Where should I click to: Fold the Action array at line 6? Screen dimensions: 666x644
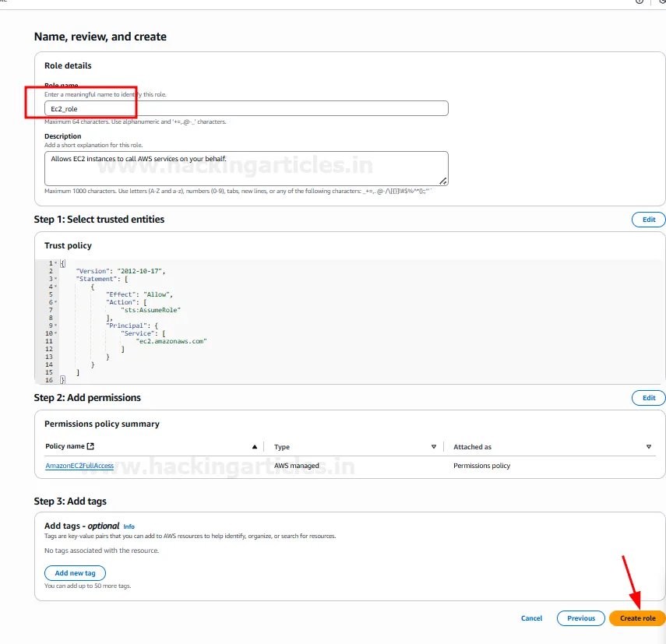55,302
